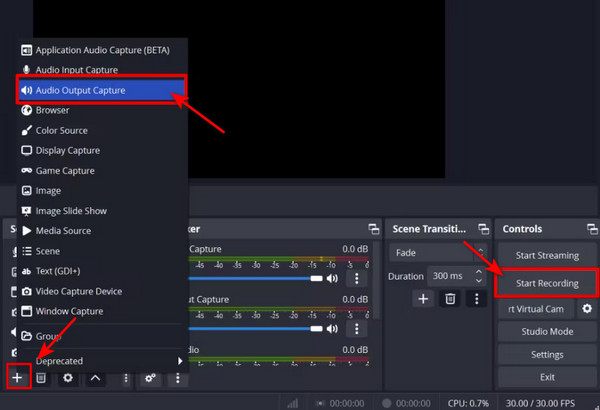600x410 pixels.
Task: Add Text (GDI+) source
Action: tap(103, 271)
